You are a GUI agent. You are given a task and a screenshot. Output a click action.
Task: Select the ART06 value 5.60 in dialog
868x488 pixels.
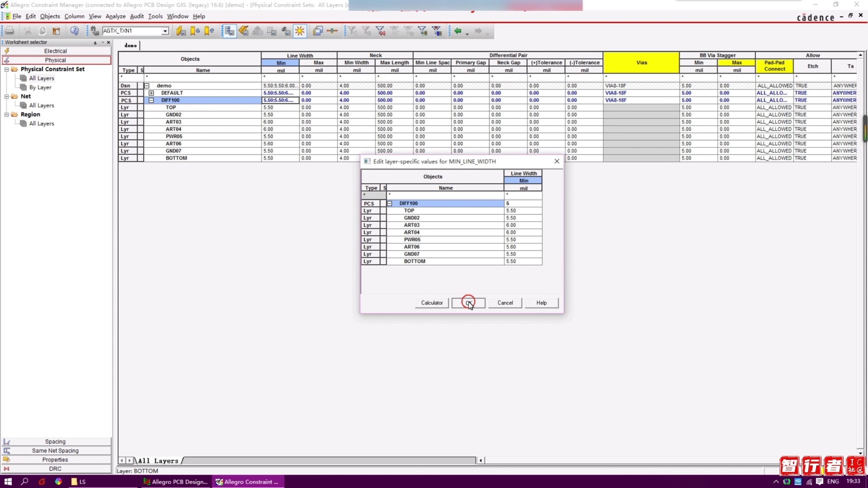tap(523, 247)
